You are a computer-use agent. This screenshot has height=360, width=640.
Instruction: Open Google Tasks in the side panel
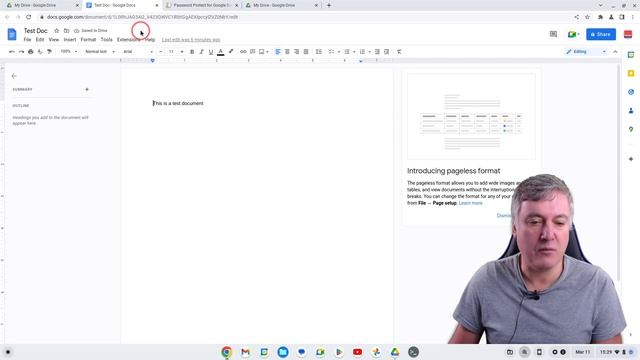(631, 92)
